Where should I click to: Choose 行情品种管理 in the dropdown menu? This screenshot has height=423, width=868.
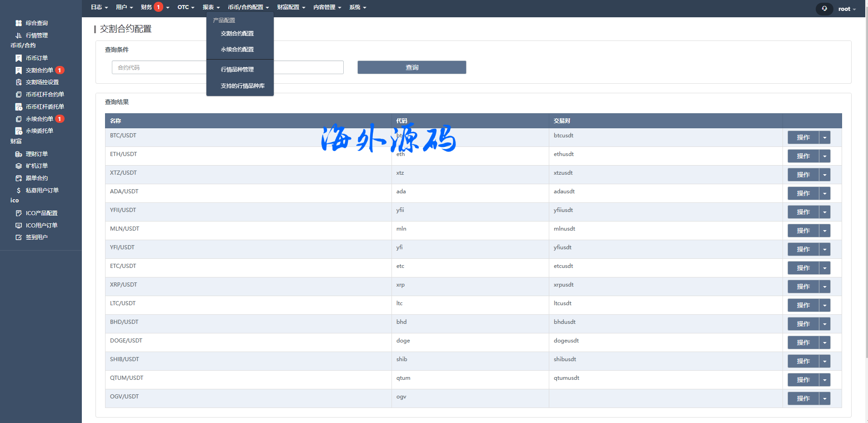coord(237,70)
